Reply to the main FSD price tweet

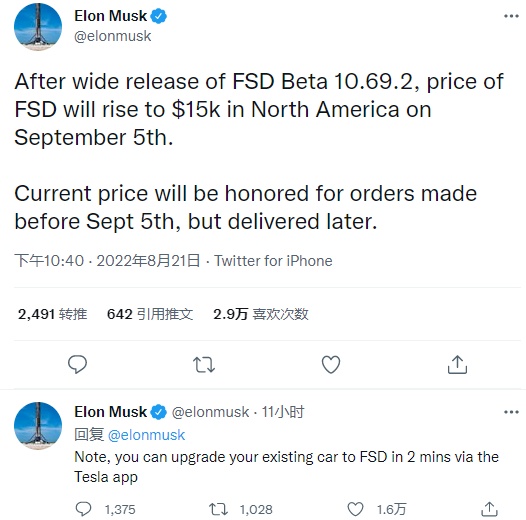77,364
